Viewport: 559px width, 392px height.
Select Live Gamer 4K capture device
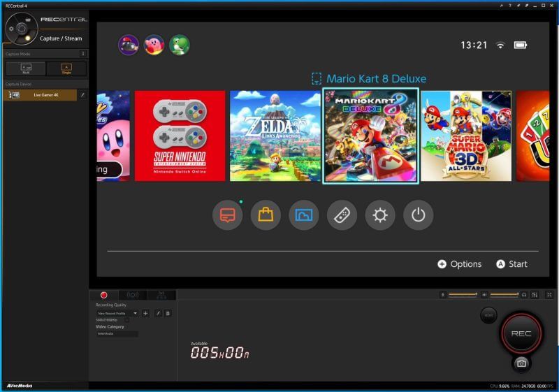pyautogui.click(x=40, y=95)
